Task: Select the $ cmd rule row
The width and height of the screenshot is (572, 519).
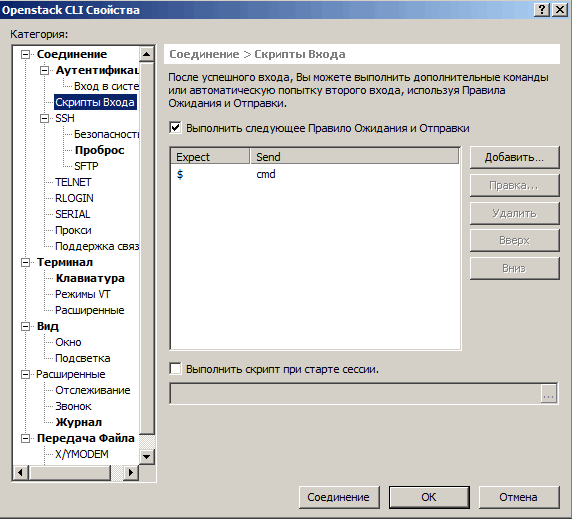Action: coord(314,174)
